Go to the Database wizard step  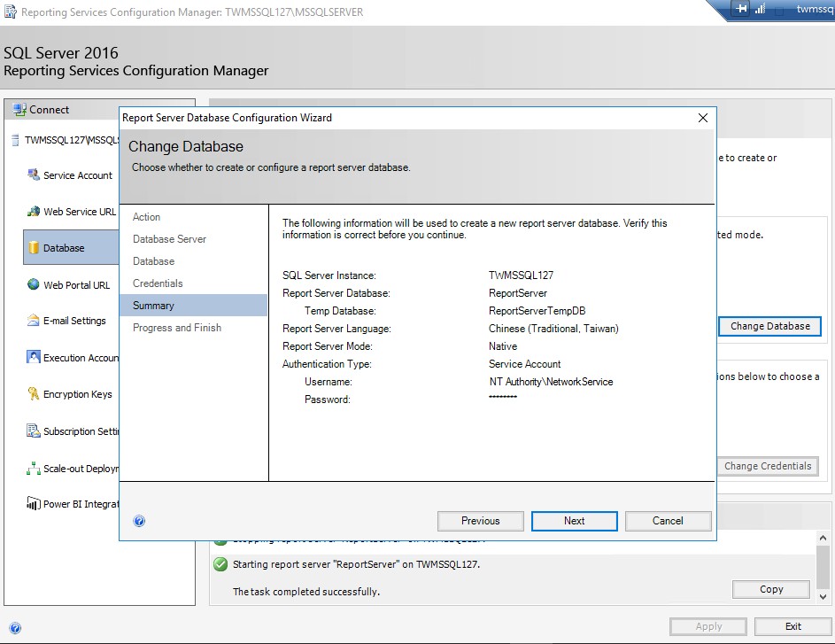tap(153, 261)
